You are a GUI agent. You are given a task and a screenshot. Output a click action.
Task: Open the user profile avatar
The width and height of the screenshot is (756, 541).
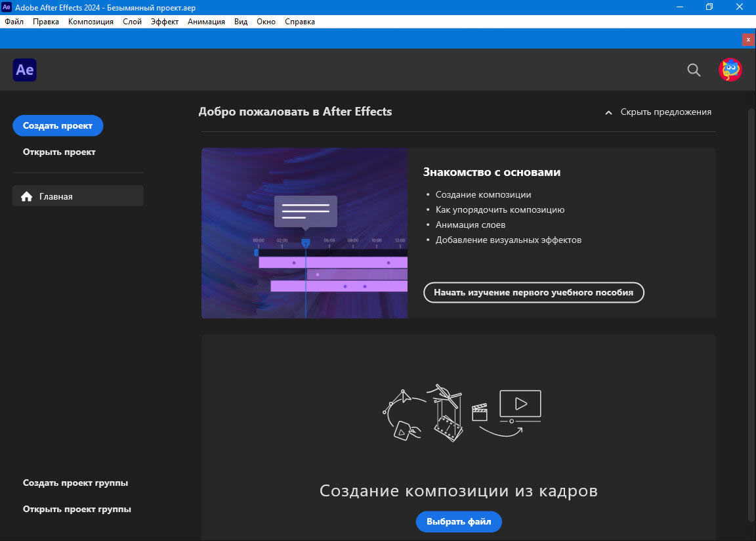[x=730, y=70]
